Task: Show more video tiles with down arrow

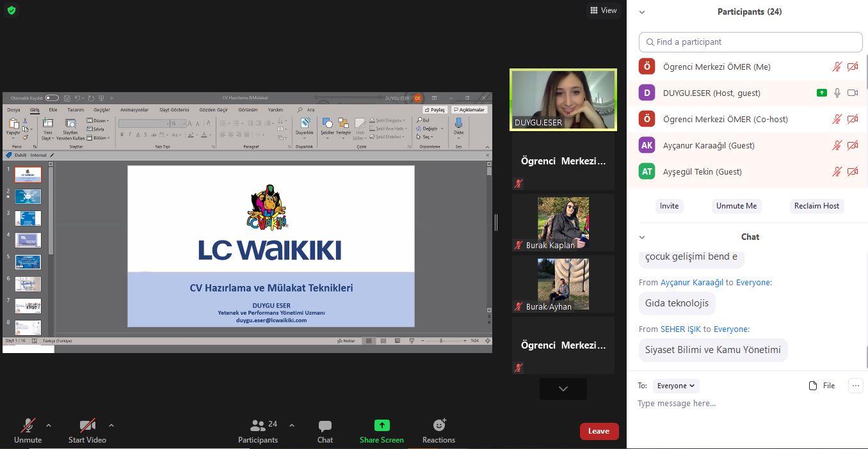Action: coord(563,388)
